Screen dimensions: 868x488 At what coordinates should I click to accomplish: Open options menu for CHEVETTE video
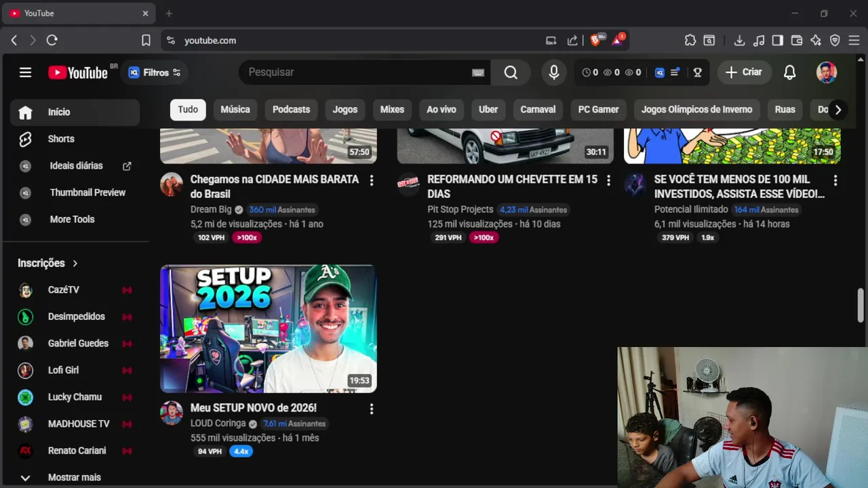[608, 180]
